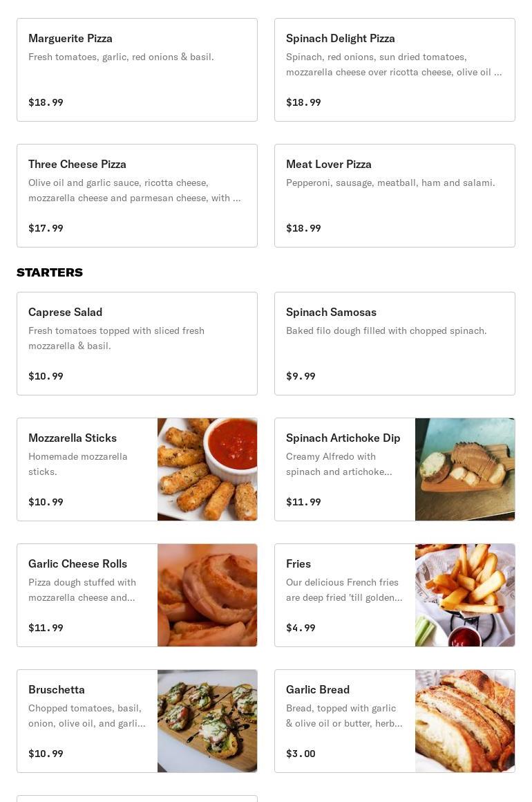The width and height of the screenshot is (532, 802).
Task: Open the Meat Lover Pizza card
Action: click(395, 196)
